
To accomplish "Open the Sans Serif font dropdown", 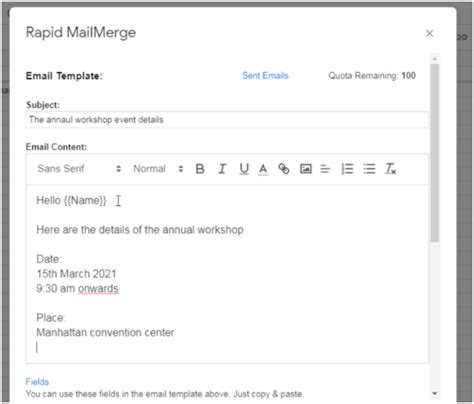I will coord(79,169).
